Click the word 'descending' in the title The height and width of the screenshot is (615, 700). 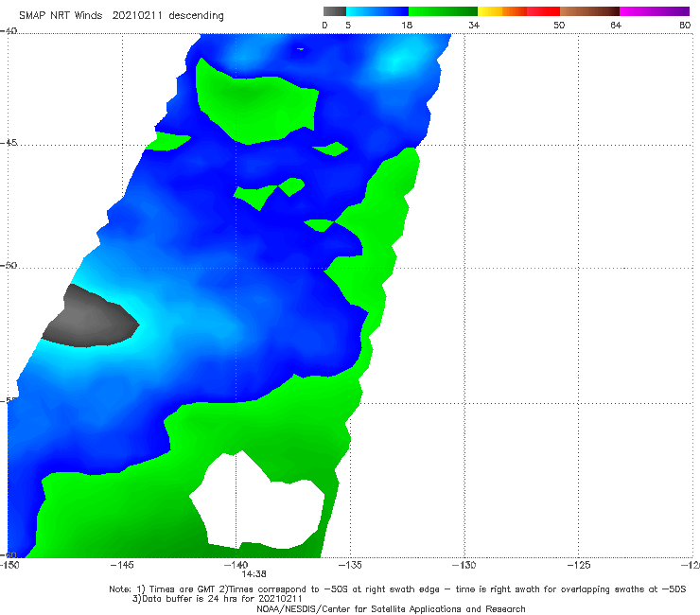pyautogui.click(x=197, y=16)
